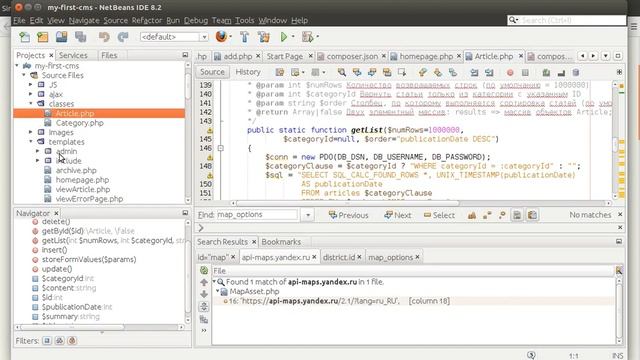The image size is (640, 360).
Task: Open Project using the toolbar icon
Action: point(62,37)
